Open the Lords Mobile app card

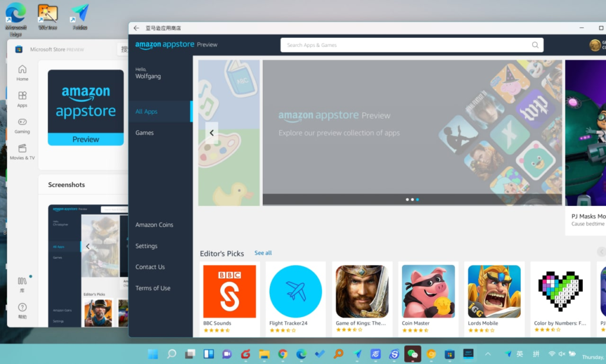coord(494,299)
